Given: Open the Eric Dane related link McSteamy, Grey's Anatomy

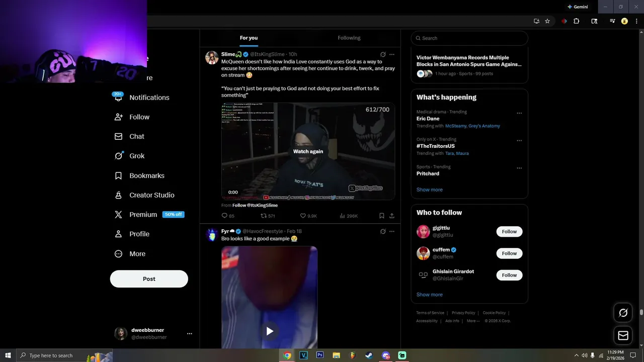Looking at the screenshot, I should point(472,126).
